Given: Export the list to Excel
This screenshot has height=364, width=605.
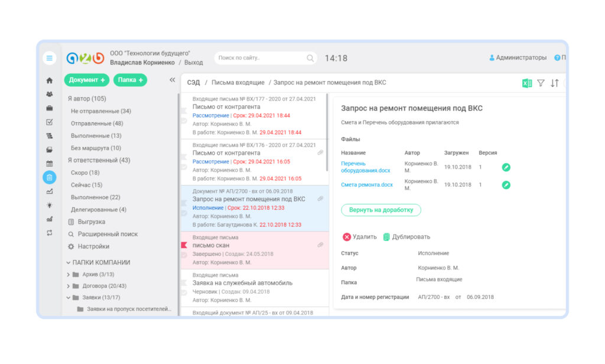Looking at the screenshot, I should click(526, 83).
